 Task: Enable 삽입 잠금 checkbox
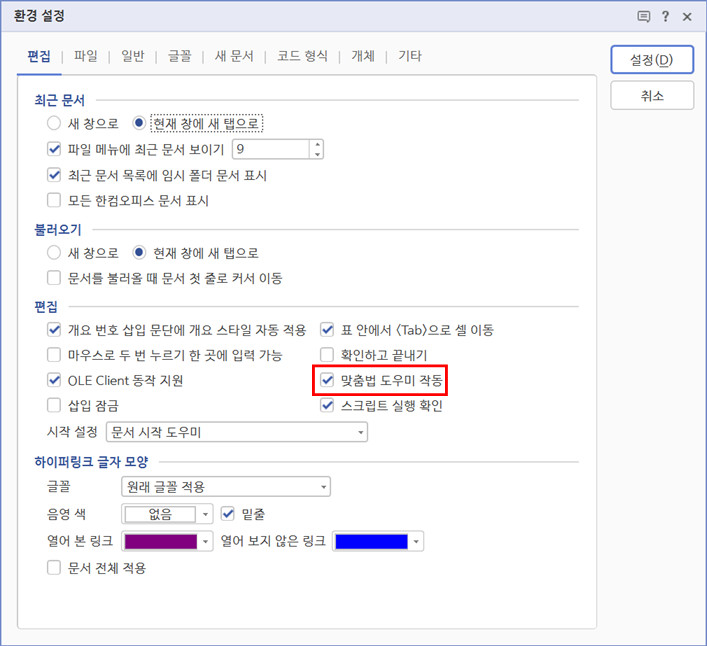(x=54, y=405)
